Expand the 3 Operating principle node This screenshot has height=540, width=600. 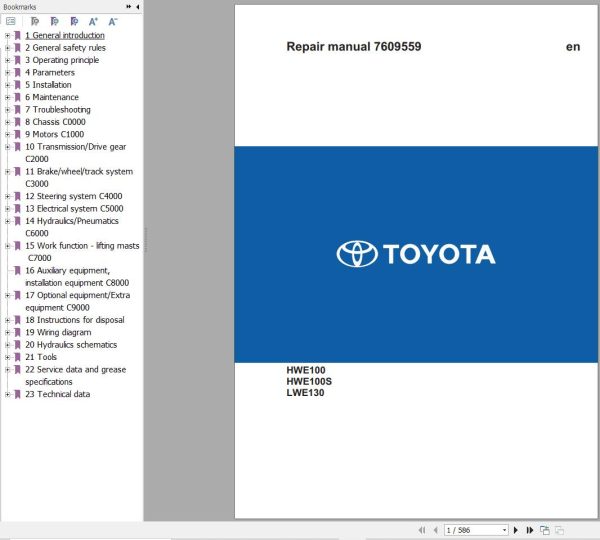[x=7, y=60]
